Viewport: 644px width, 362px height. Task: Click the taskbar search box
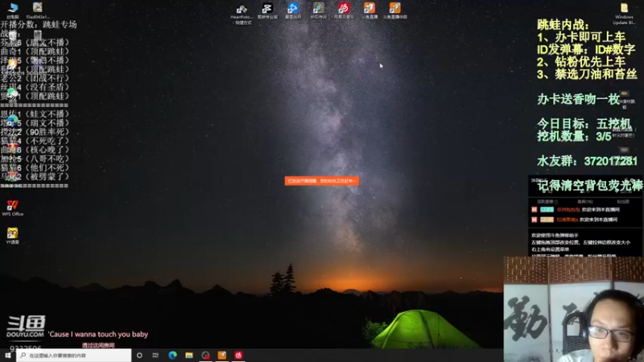(x=74, y=356)
